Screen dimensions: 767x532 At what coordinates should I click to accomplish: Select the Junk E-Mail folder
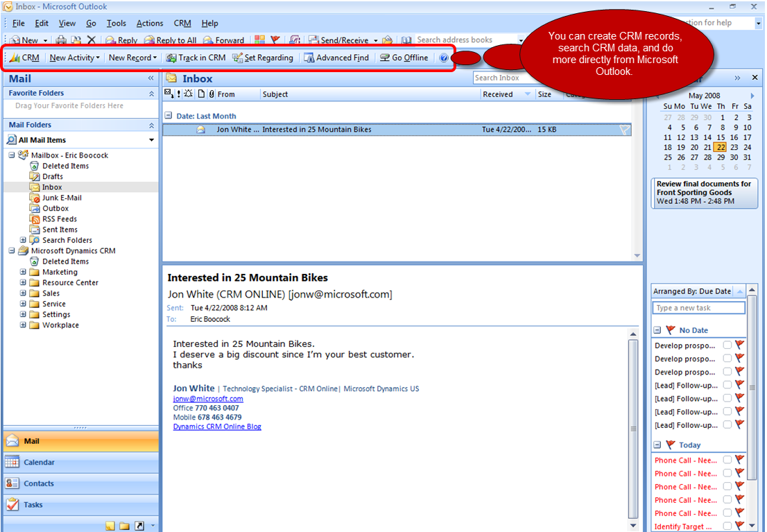coord(62,198)
